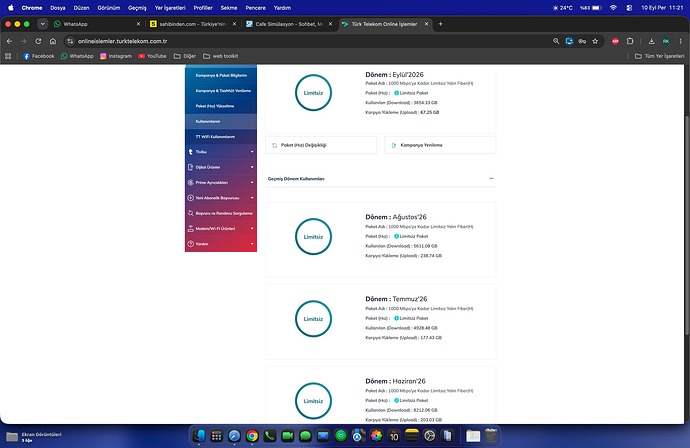The image size is (690, 448).
Task: Open the Chrome extensions puzzle icon
Action: pos(630,41)
